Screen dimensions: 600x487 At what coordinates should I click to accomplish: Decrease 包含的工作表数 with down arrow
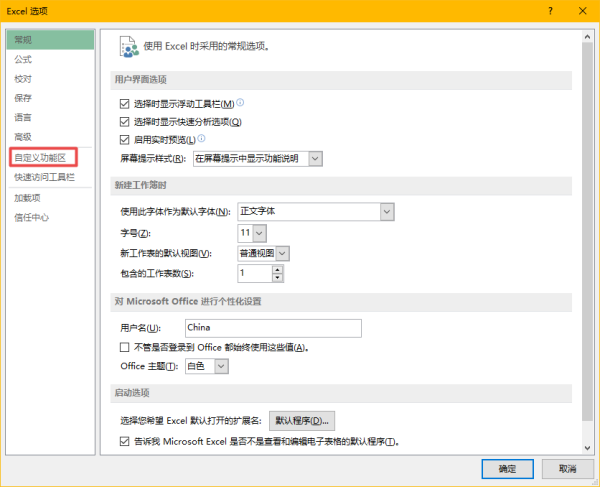[x=277, y=278]
